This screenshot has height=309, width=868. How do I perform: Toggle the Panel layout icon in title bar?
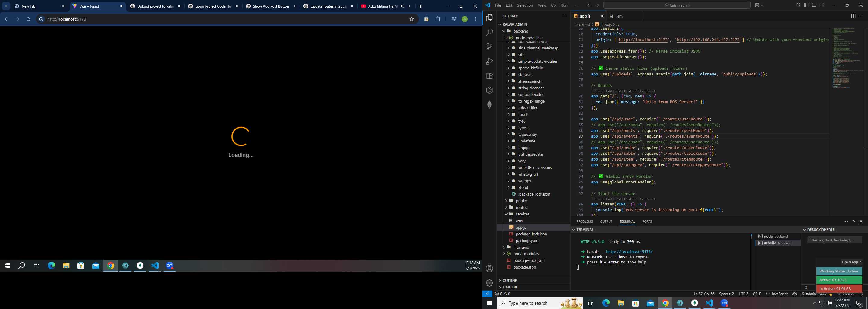point(814,5)
